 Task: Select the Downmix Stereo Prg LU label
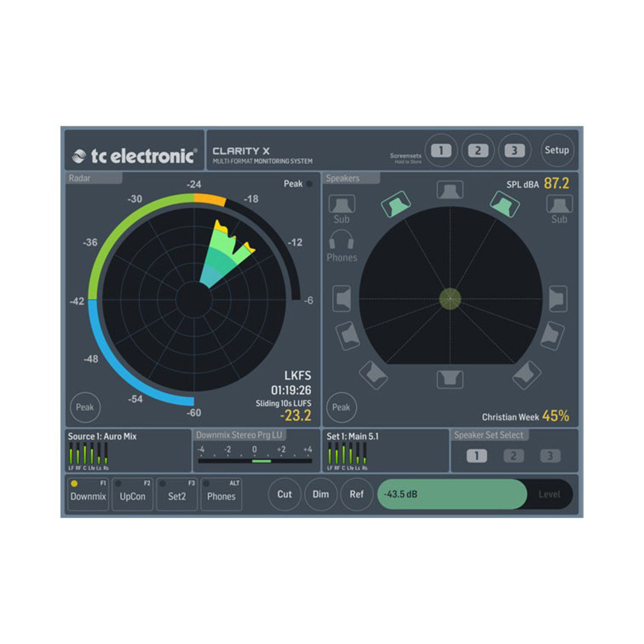pyautogui.click(x=239, y=435)
